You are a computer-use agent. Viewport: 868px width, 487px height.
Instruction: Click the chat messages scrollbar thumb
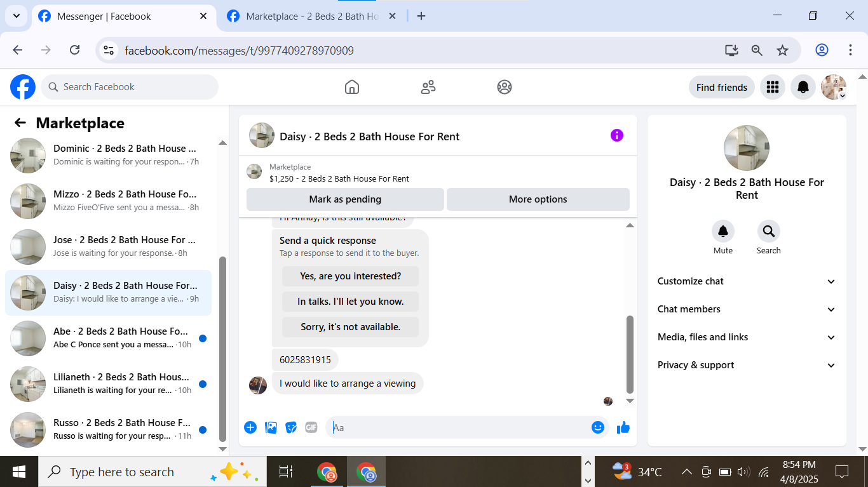630,354
